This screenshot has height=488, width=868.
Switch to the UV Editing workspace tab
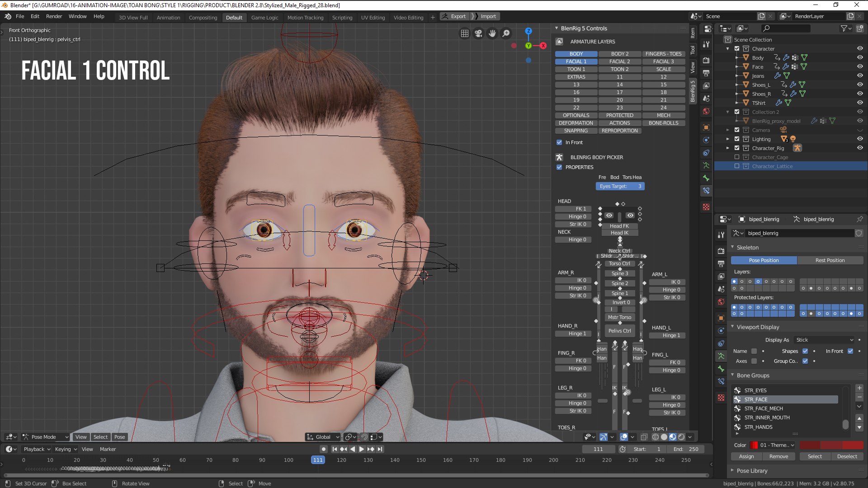pyautogui.click(x=373, y=18)
